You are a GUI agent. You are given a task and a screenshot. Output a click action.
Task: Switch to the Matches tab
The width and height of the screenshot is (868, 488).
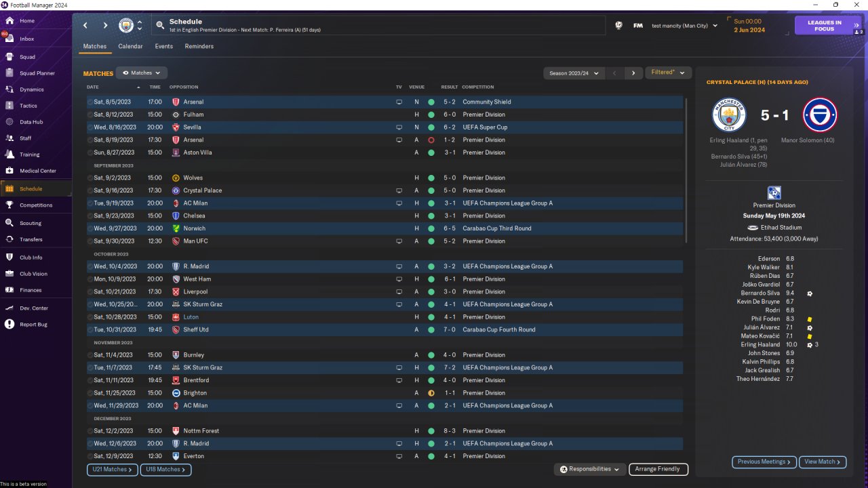click(95, 47)
